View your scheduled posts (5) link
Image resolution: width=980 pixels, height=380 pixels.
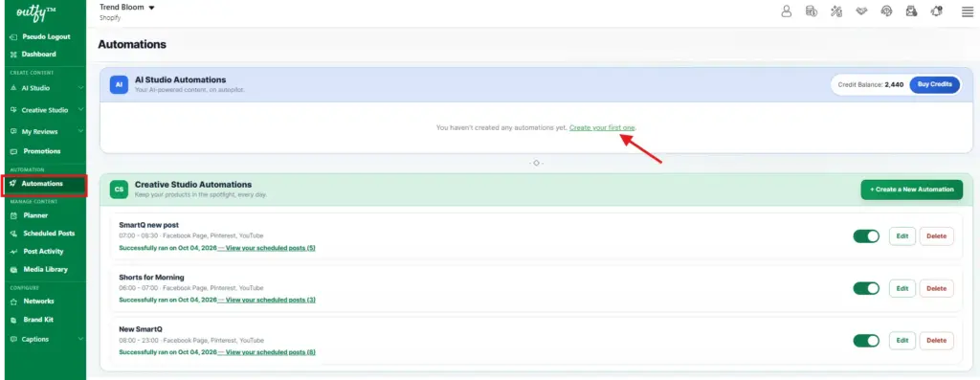click(x=270, y=248)
